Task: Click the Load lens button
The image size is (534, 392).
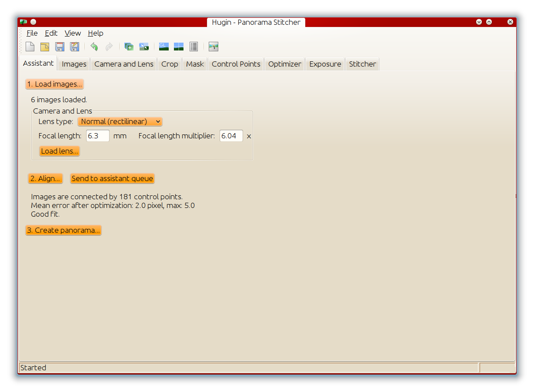Action: coord(60,151)
